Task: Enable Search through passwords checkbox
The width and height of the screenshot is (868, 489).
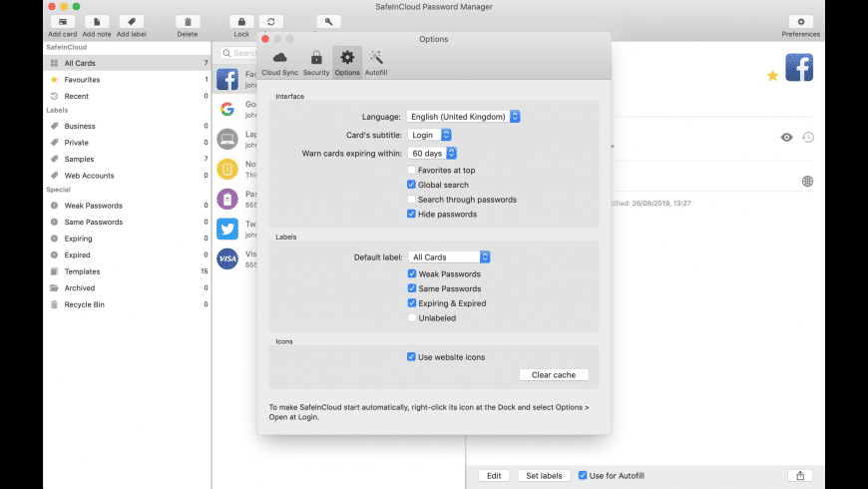Action: (x=411, y=200)
